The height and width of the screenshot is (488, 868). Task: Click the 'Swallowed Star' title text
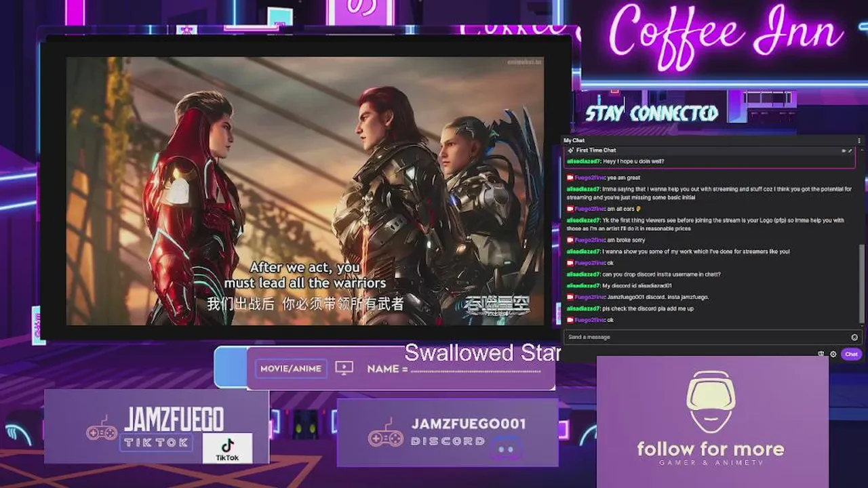pyautogui.click(x=482, y=352)
